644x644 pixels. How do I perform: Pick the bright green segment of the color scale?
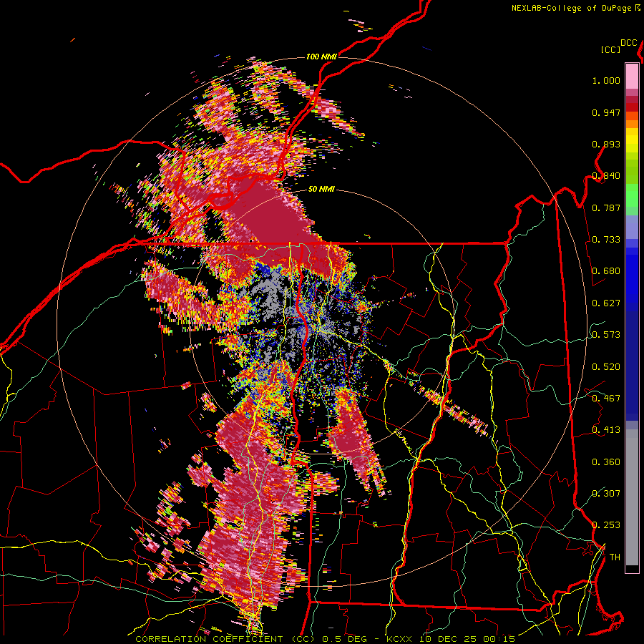point(632,195)
